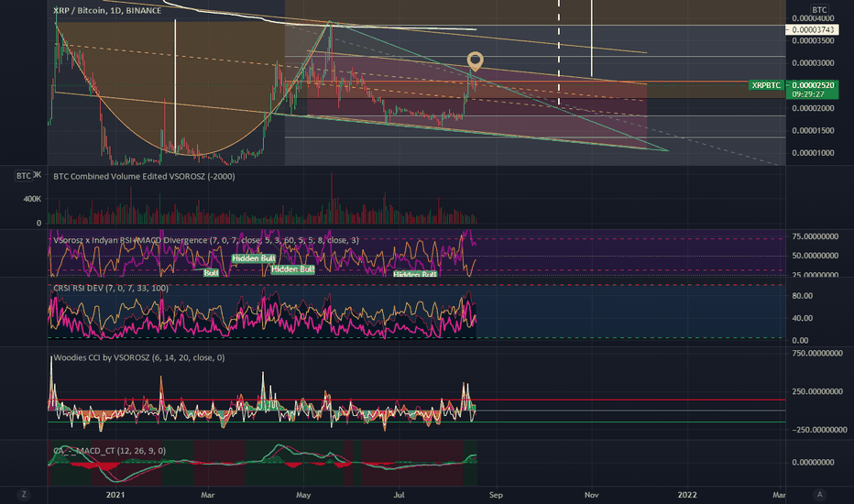Open the BTC currency selector above the price axis
This screenshot has width=854, height=504.
(x=819, y=10)
